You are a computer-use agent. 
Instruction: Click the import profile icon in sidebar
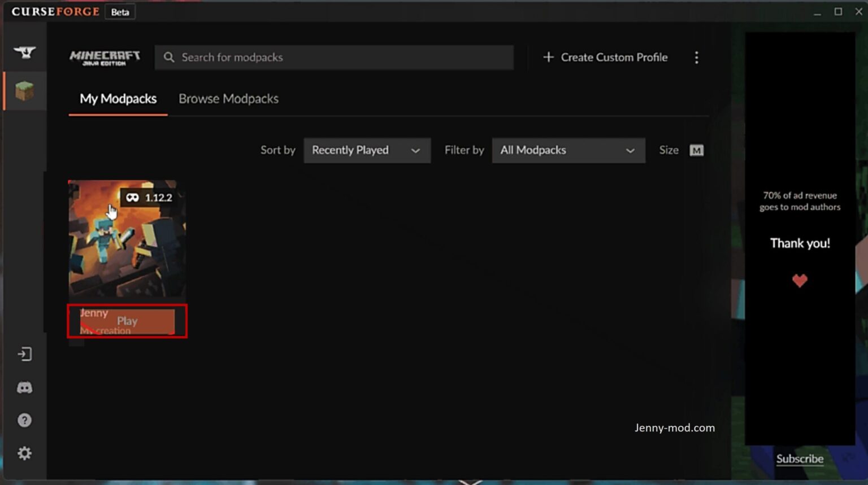coord(25,354)
